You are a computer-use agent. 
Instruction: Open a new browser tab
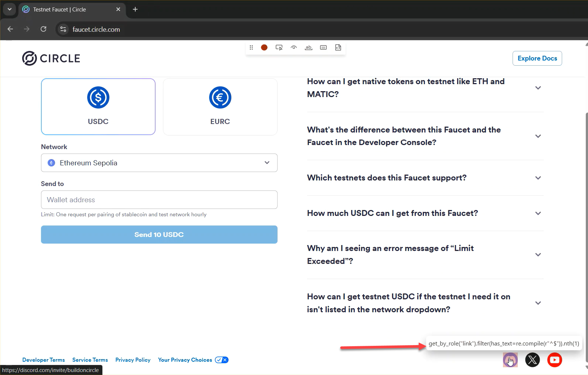(135, 10)
